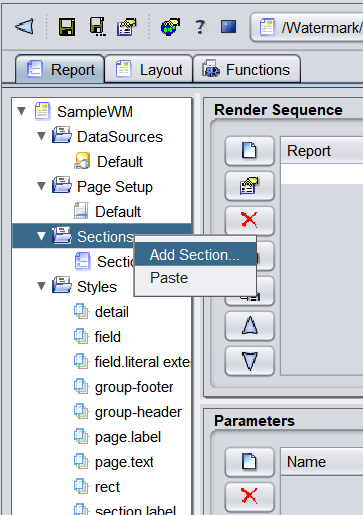This screenshot has width=363, height=515.
Task: Open help with the question mark icon
Action: tap(200, 27)
